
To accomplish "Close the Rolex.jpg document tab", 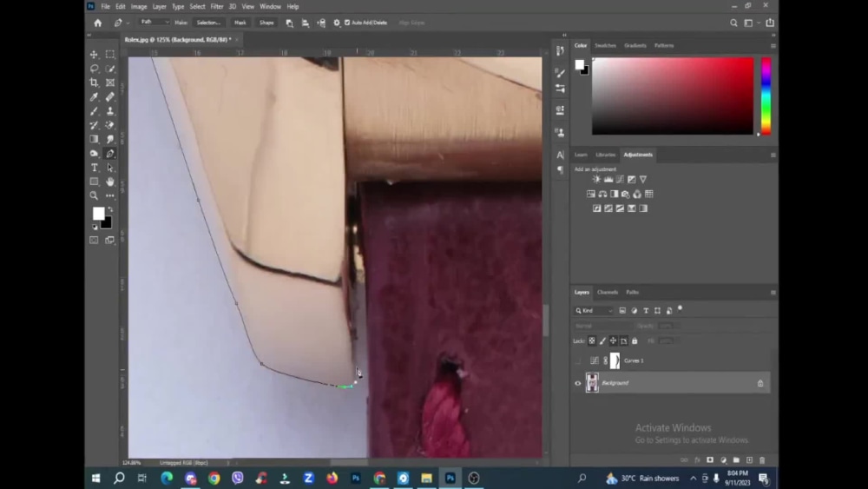I will click(237, 40).
